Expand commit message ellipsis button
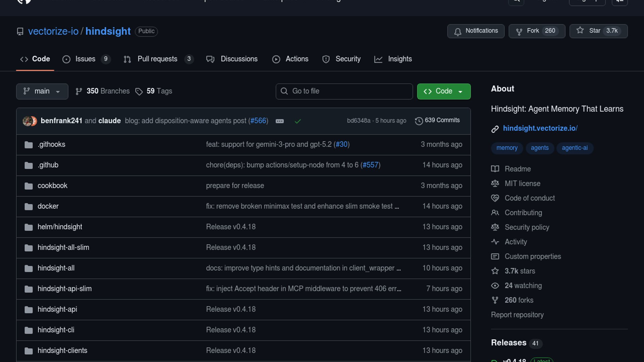 click(x=279, y=121)
